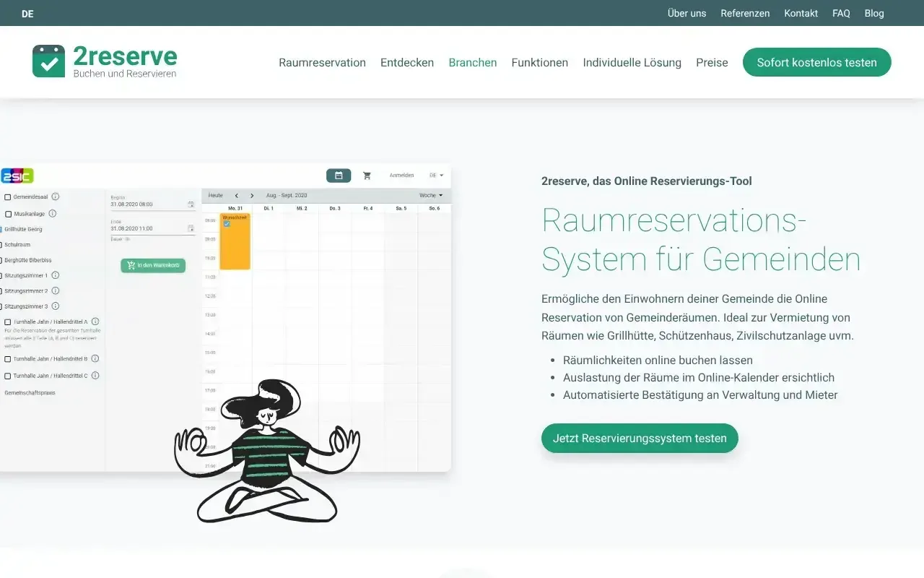This screenshot has height=578, width=924.
Task: Uncheck the Wunschzeit checkbox in calendar
Action: click(x=227, y=224)
